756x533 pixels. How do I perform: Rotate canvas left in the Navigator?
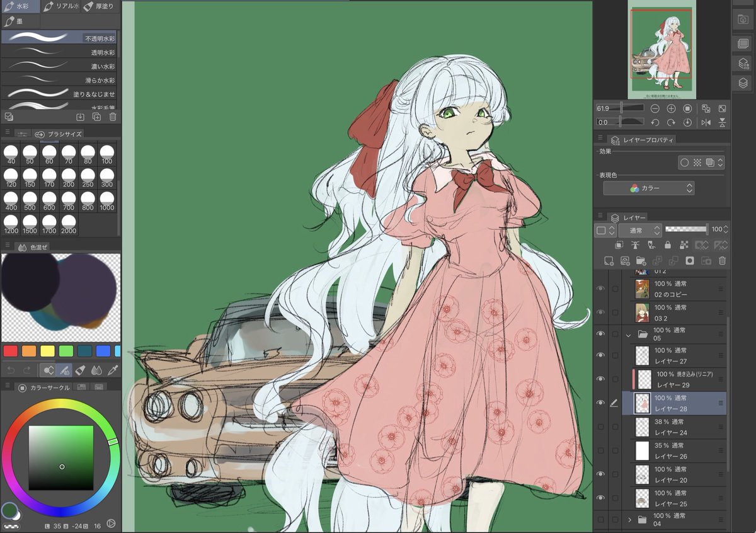[655, 122]
